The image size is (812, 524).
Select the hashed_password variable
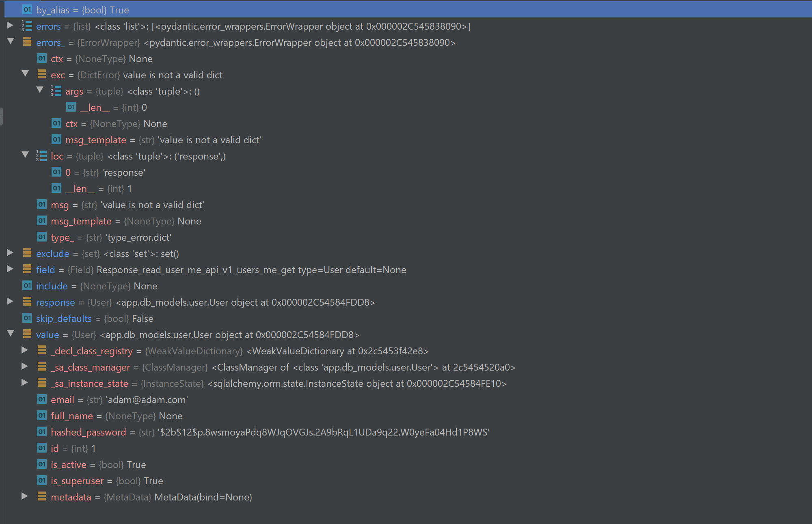(x=89, y=432)
